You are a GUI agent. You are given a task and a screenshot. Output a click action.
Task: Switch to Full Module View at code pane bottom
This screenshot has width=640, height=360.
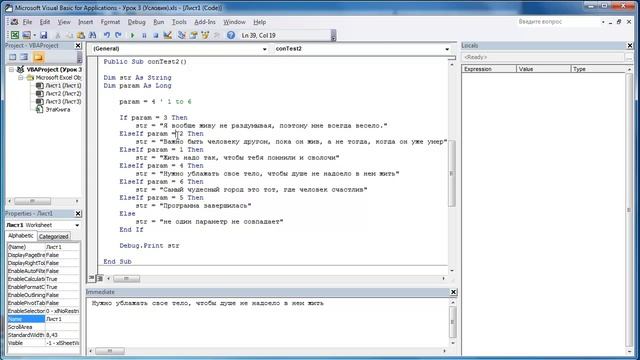click(99, 278)
